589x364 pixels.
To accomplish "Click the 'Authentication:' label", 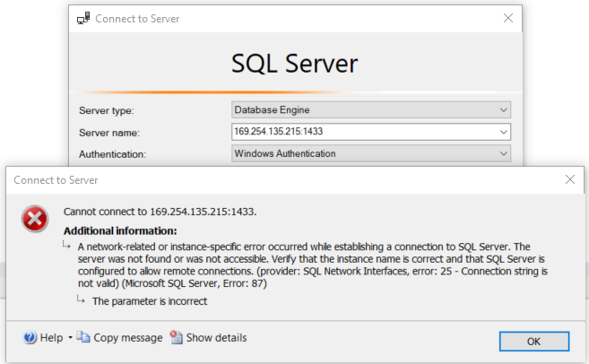I will [112, 154].
